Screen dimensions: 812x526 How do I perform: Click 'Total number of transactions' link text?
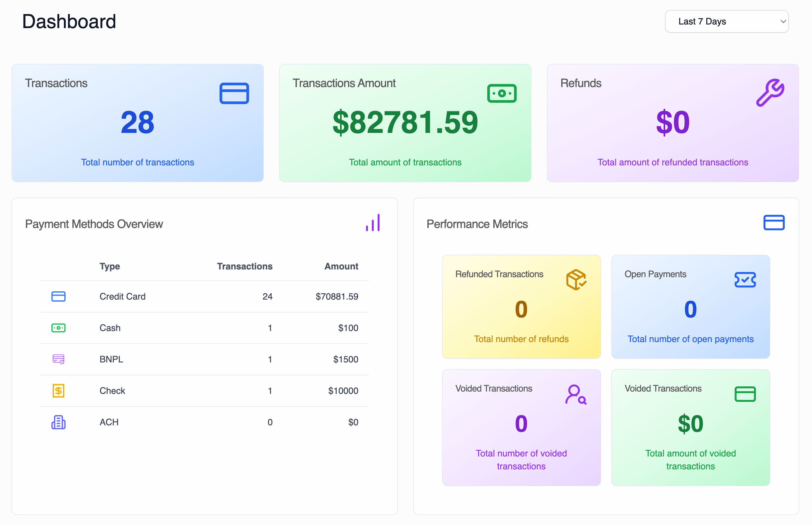(138, 162)
